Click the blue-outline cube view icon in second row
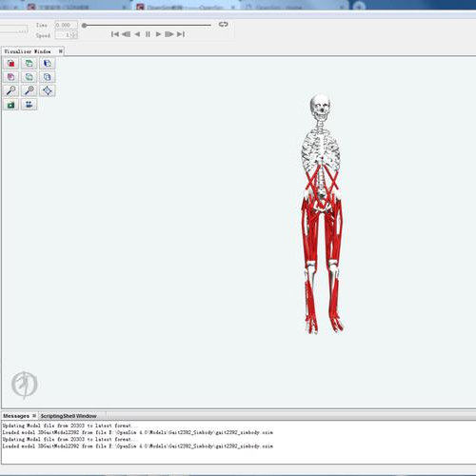Screen dimensions: 476x476 click(47, 77)
